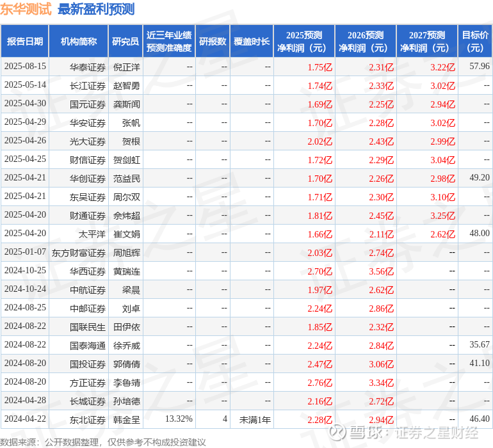The height and width of the screenshot is (448, 493).
Task: Select researcher 周尔双
Action: tap(127, 197)
